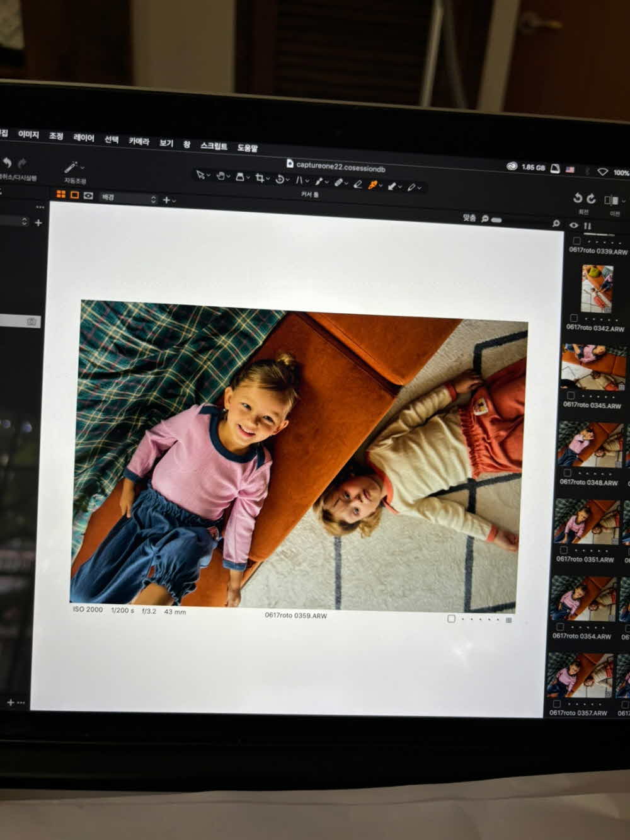Select the Keystone cursor tool
630x840 pixels.
pos(299,181)
